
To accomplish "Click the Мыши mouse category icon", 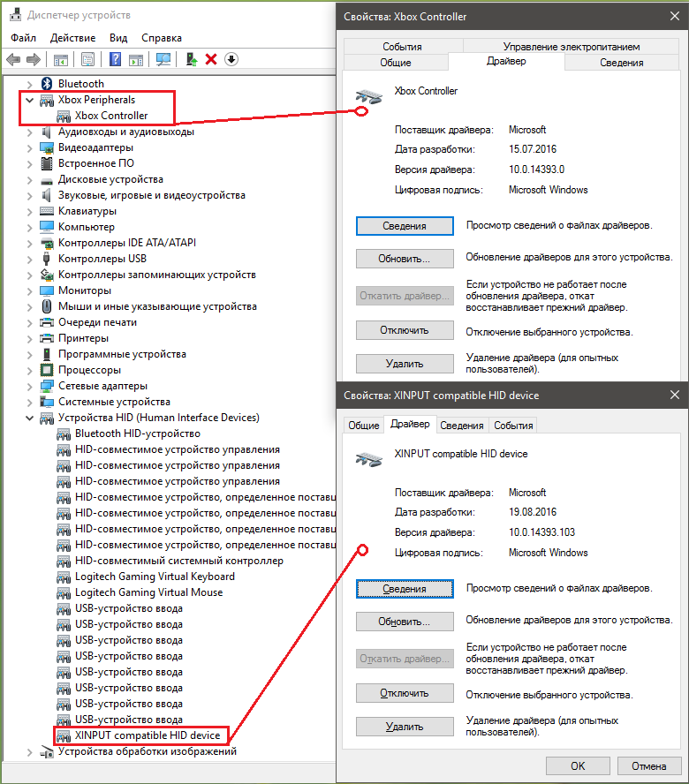I will (47, 306).
